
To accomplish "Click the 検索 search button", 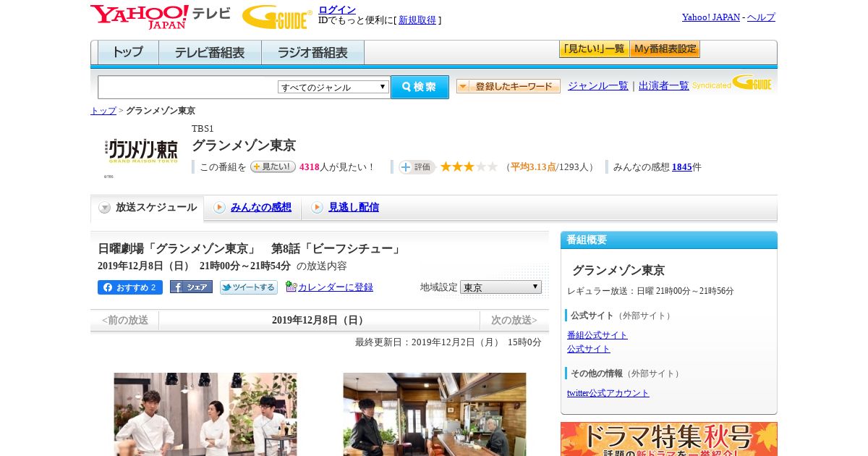I will [420, 87].
